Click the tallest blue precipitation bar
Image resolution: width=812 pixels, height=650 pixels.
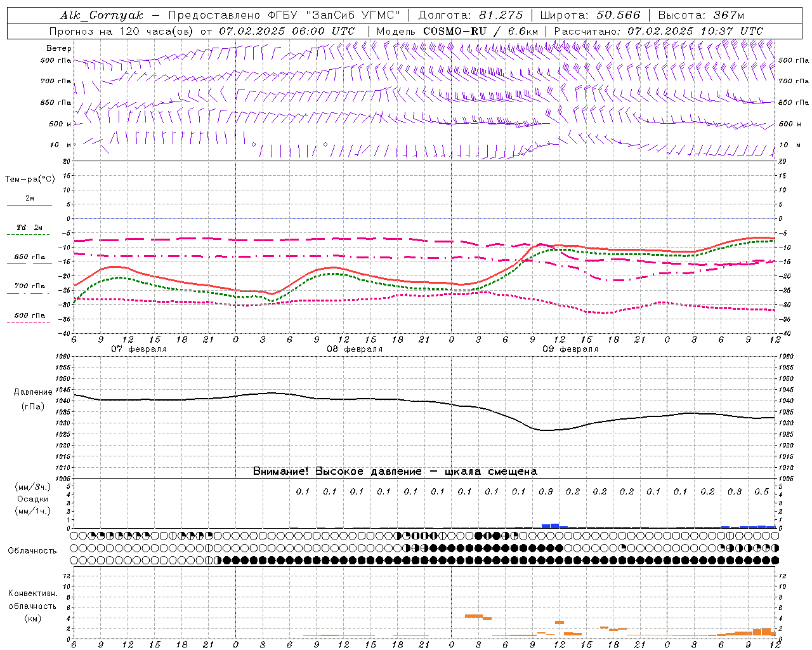(554, 526)
